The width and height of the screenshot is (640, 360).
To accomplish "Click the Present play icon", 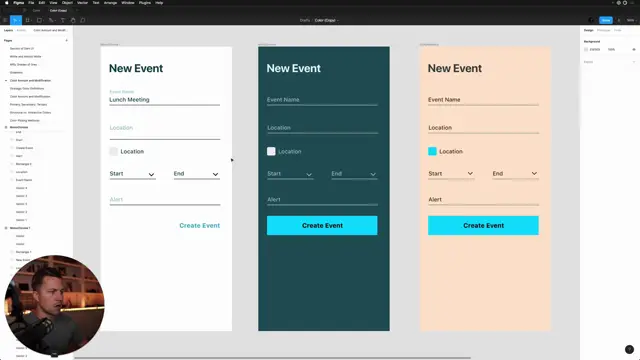I will click(619, 20).
